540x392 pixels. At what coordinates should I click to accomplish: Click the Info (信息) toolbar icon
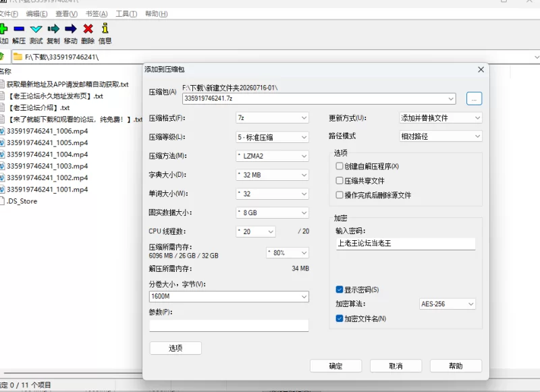[x=105, y=28]
